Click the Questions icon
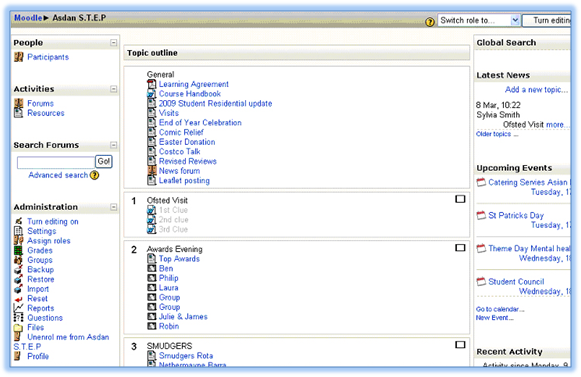The width and height of the screenshot is (581, 377). coord(19,318)
